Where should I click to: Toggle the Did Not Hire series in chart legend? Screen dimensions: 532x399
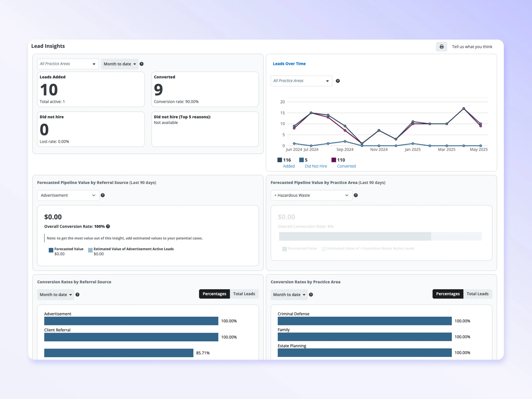316,163
